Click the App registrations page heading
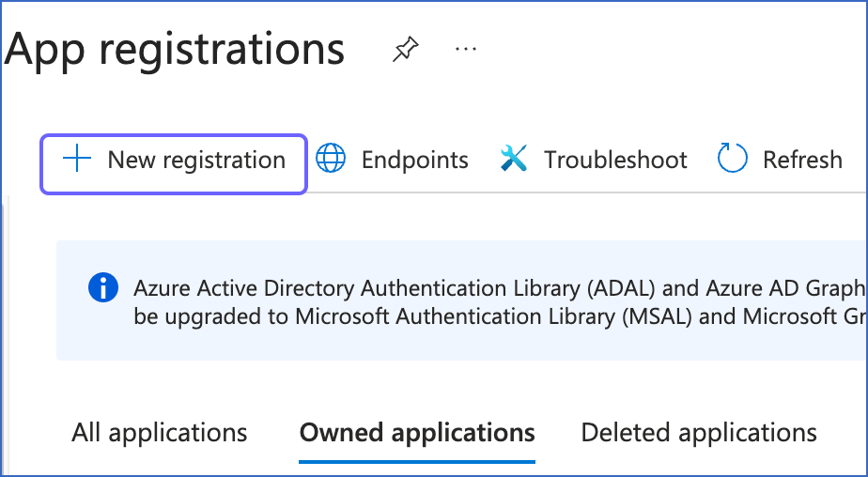This screenshot has height=477, width=868. point(175,49)
